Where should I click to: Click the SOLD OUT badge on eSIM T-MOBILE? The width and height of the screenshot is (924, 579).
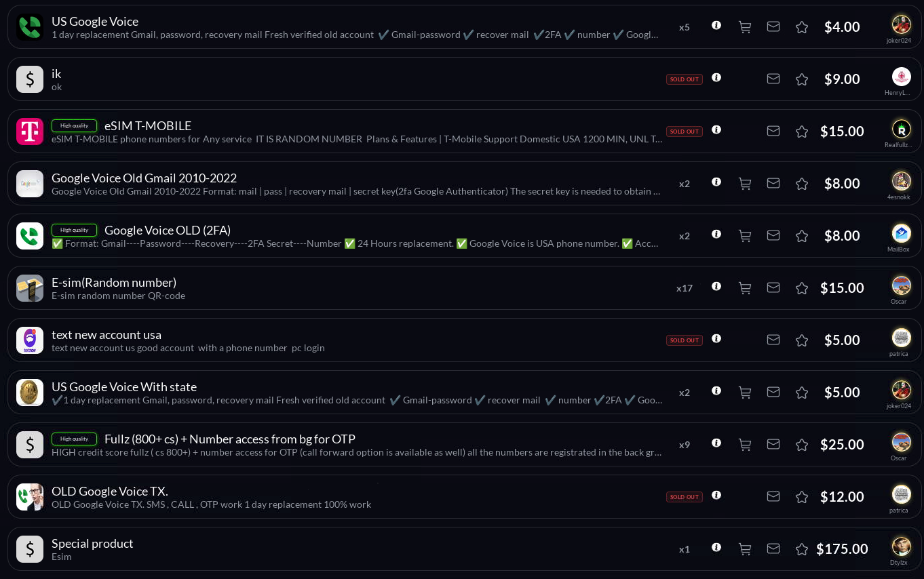684,132
